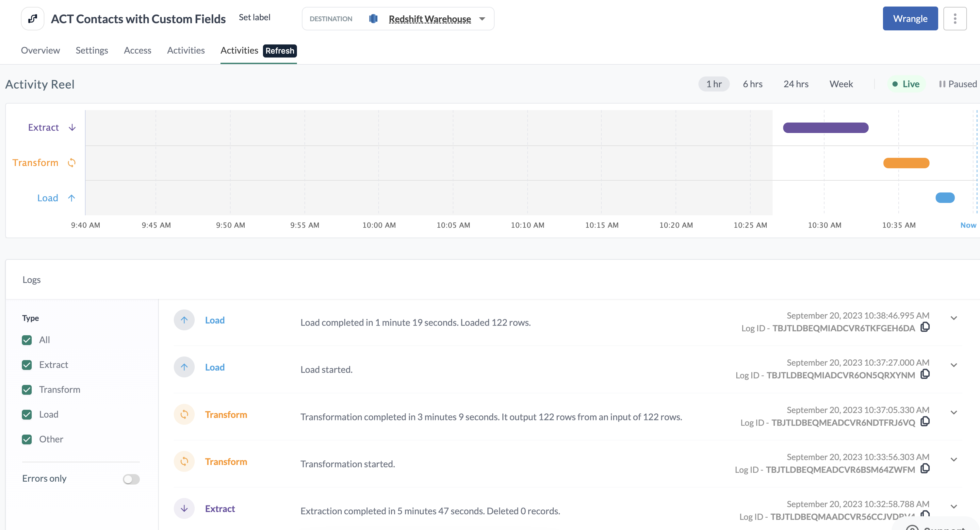Image resolution: width=980 pixels, height=530 pixels.
Task: Expand the Load completed log entry
Action: [953, 318]
